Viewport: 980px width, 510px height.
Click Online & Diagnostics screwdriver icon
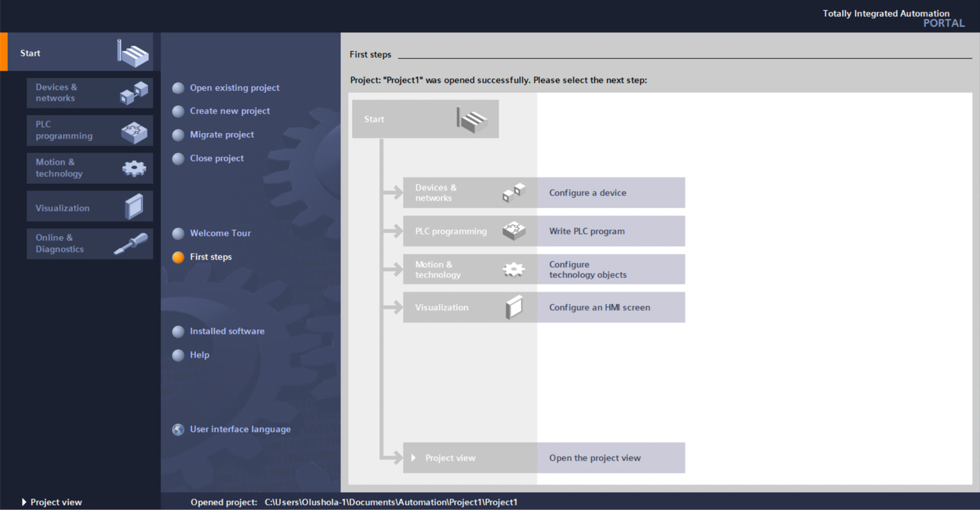click(x=131, y=244)
